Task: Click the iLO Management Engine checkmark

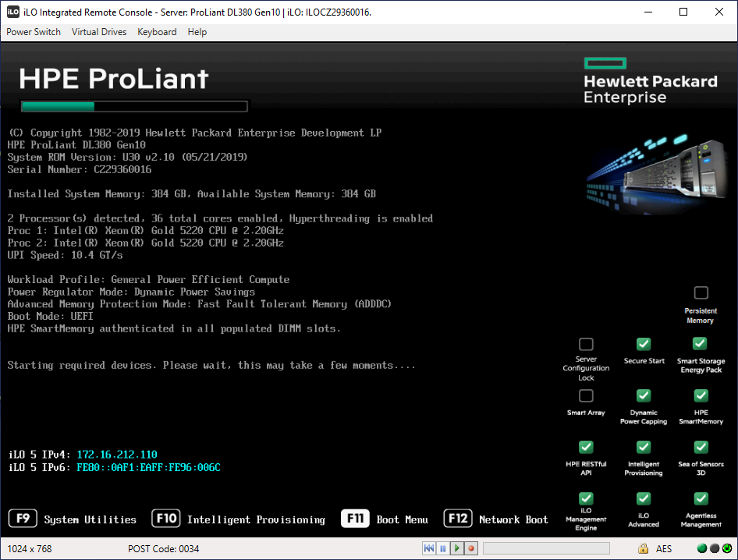Action: click(x=586, y=498)
